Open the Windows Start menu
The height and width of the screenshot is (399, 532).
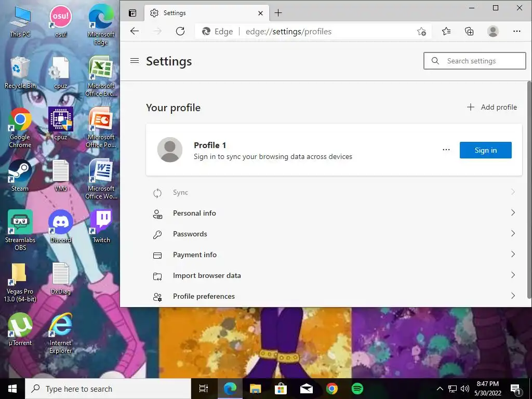coord(12,389)
